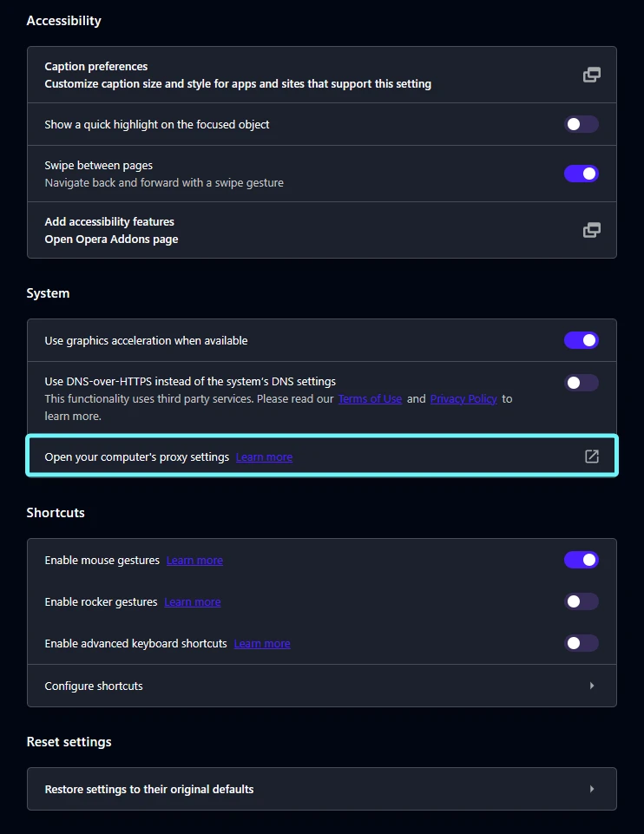Click Learn more beside proxy settings
Image resolution: width=644 pixels, height=834 pixels.
[264, 457]
